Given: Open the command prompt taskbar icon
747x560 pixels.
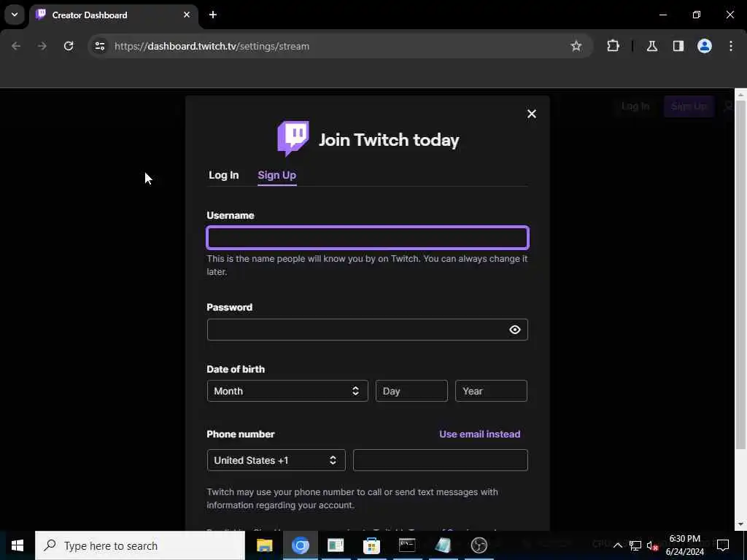Looking at the screenshot, I should (407, 545).
